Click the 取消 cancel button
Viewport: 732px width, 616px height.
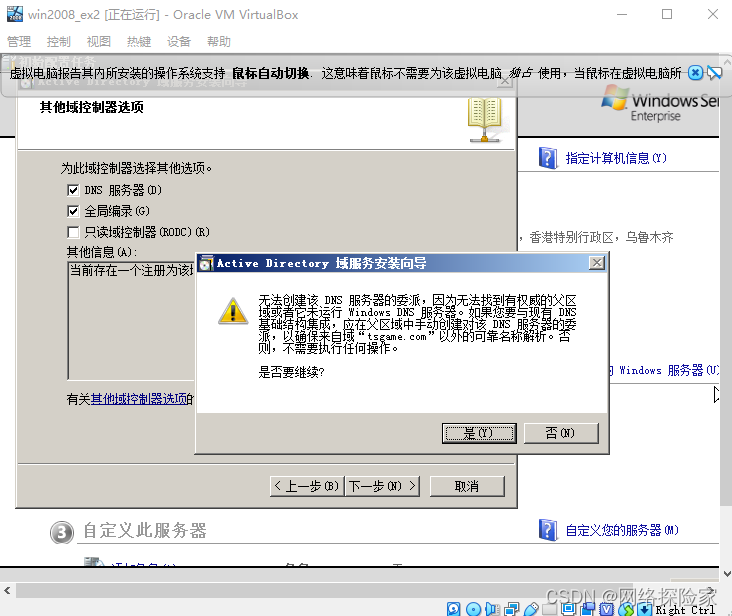coord(467,486)
